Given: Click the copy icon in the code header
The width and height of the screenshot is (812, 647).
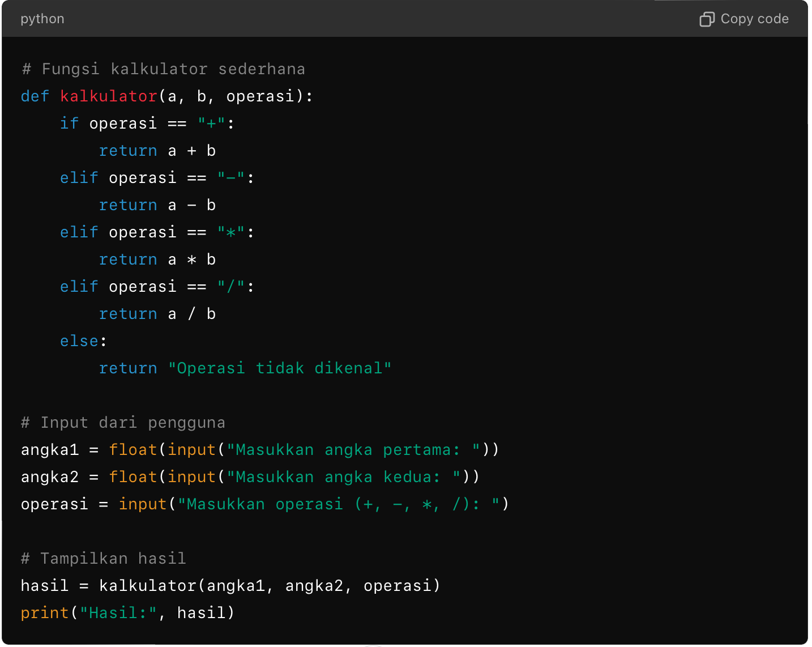Looking at the screenshot, I should [x=706, y=19].
